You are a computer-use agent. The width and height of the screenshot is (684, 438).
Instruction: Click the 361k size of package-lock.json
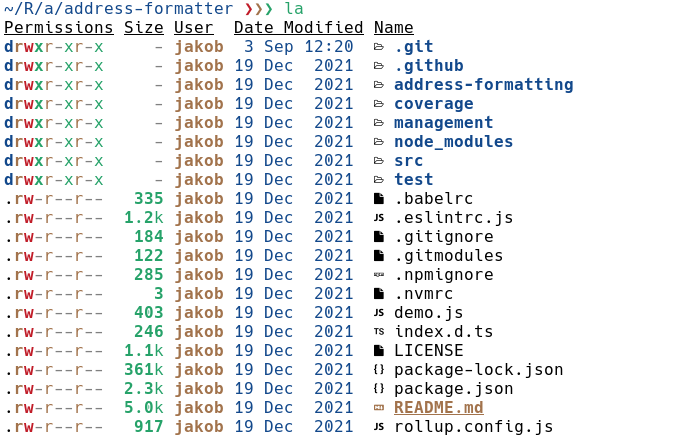point(144,370)
